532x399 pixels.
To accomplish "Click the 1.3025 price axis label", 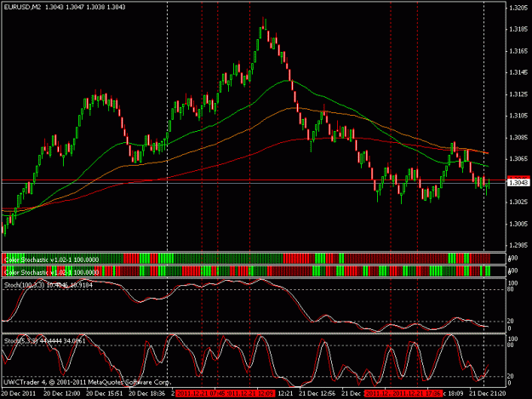I will (x=518, y=202).
